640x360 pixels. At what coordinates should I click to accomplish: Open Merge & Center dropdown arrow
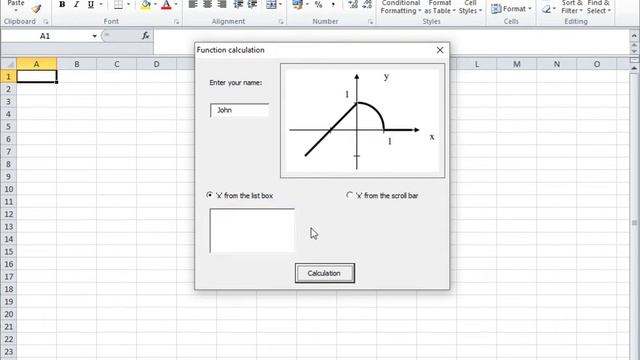click(x=280, y=4)
